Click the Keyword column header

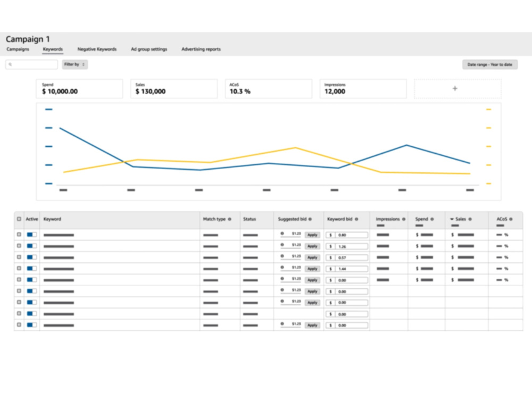click(x=52, y=219)
